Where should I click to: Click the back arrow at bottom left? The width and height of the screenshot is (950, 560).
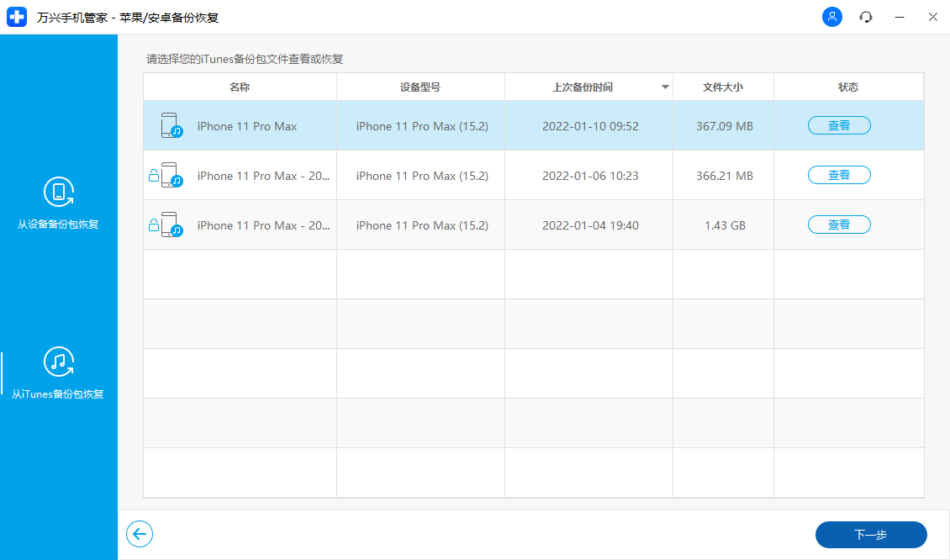[140, 534]
